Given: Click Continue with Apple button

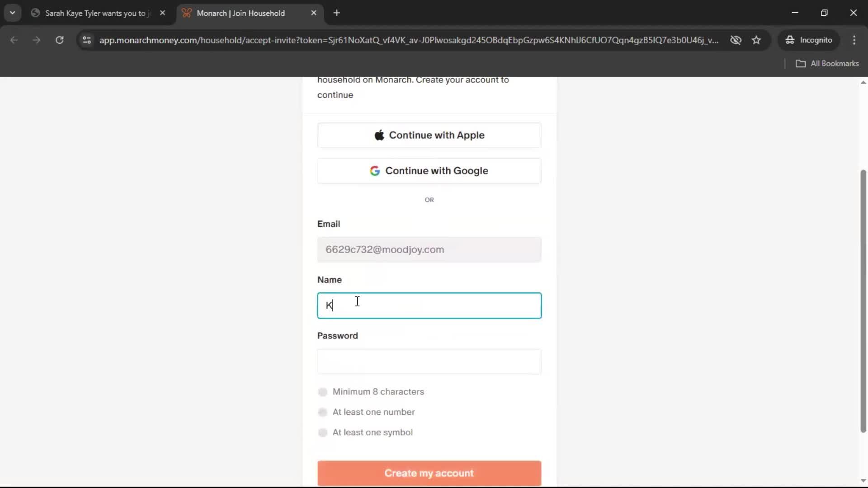Looking at the screenshot, I should coord(429,135).
